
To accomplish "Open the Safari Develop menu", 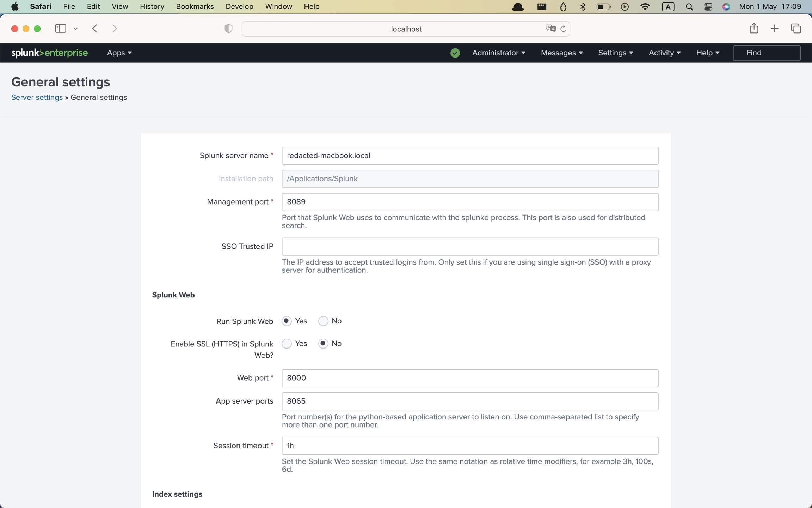I will coord(239,6).
